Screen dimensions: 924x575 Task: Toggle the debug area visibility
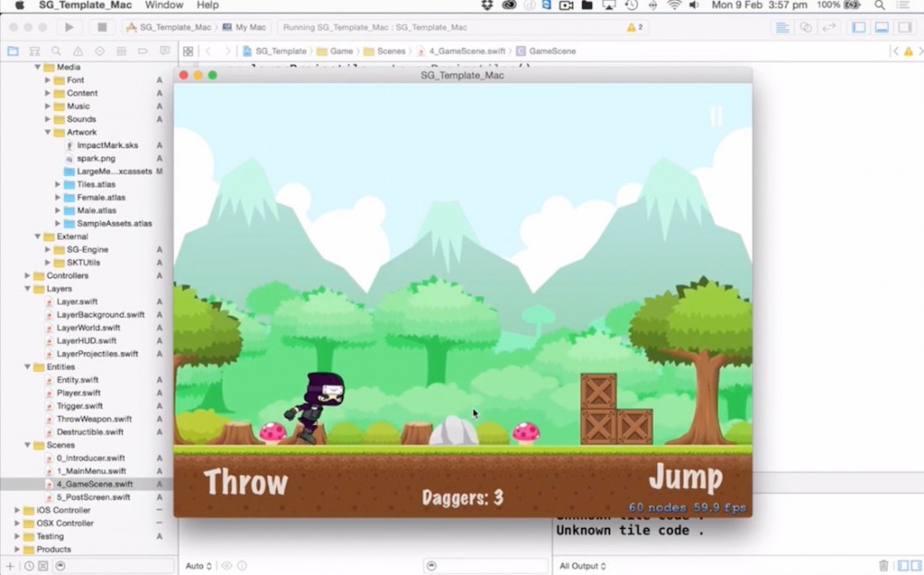click(x=882, y=28)
